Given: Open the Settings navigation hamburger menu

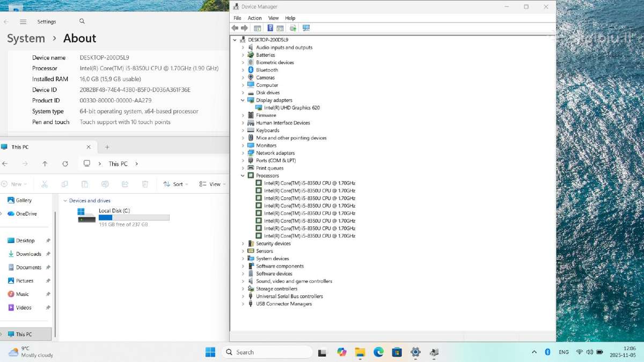Looking at the screenshot, I should (23, 22).
